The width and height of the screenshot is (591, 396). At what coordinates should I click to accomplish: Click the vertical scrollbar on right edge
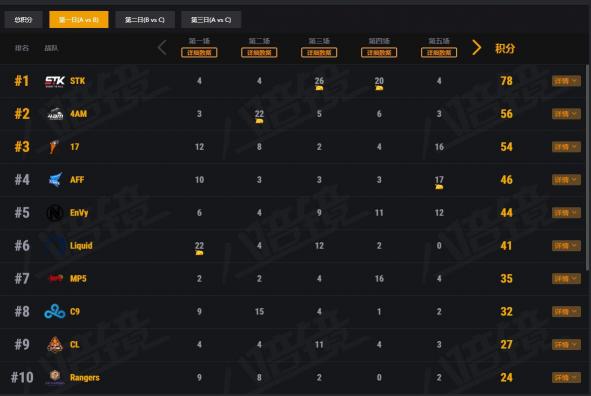click(588, 168)
